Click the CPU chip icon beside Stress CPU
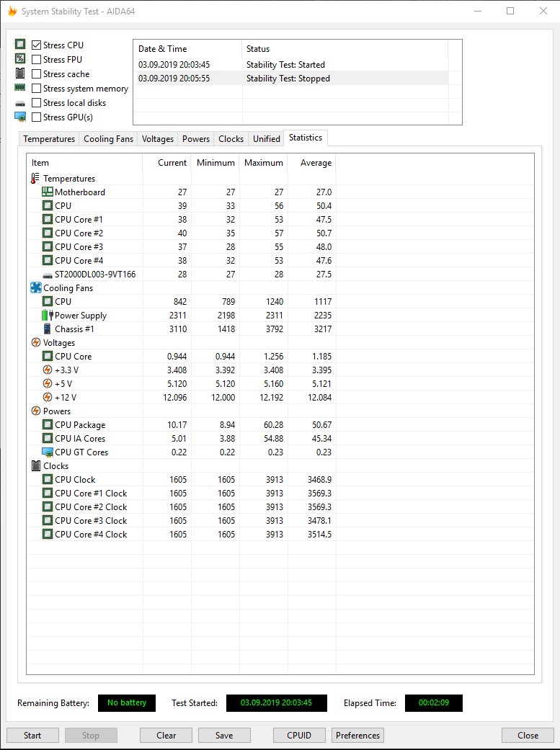This screenshot has height=750, width=560. point(20,45)
